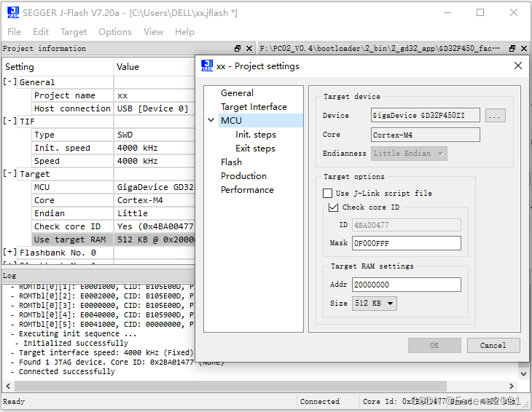Open the Help menu
The width and height of the screenshot is (532, 412).
point(184,32)
